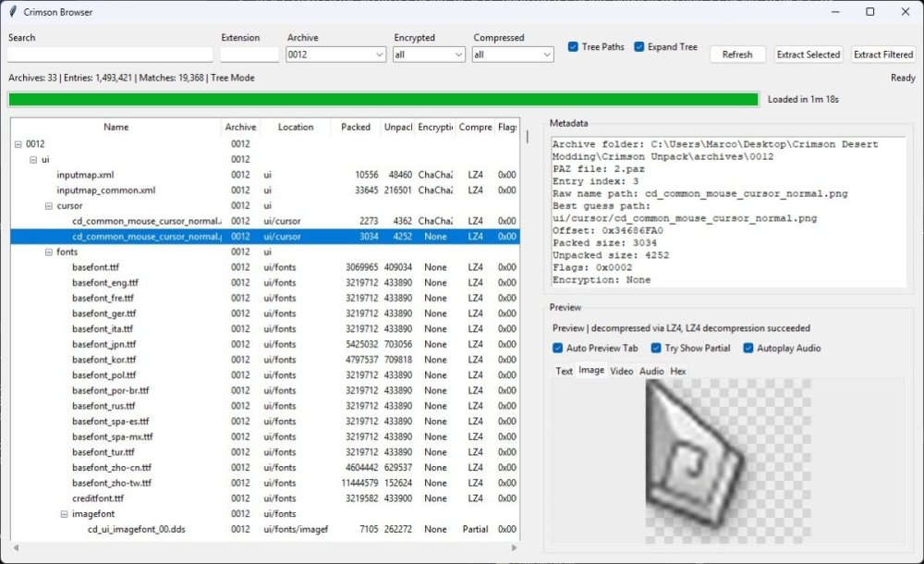Click the Metadata text box content
This screenshot has width=924, height=564.
[728, 213]
